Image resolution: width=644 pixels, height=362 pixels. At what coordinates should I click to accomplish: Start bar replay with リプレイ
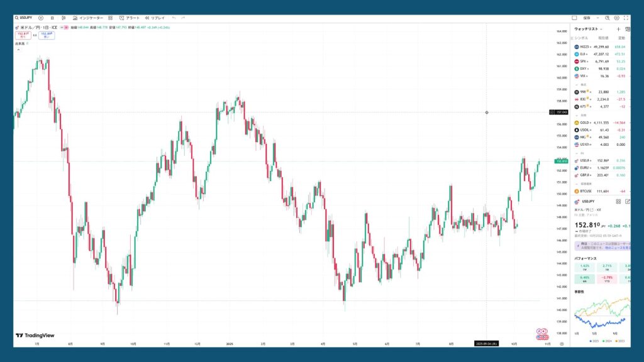point(155,18)
